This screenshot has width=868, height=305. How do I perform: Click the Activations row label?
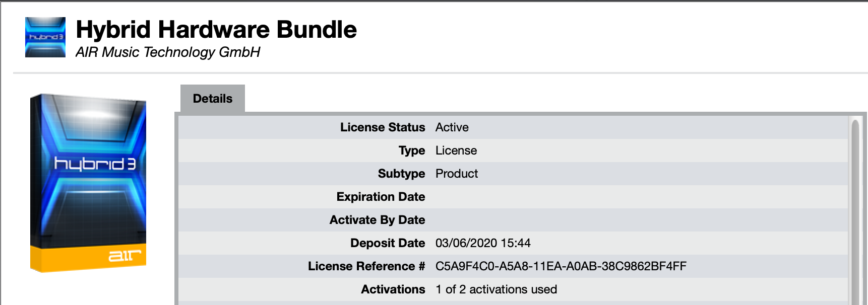[393, 289]
